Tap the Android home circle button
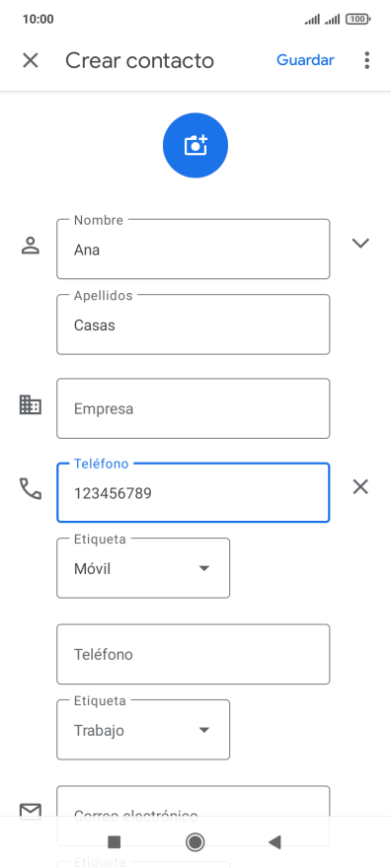The width and height of the screenshot is (391, 868). pos(195,842)
